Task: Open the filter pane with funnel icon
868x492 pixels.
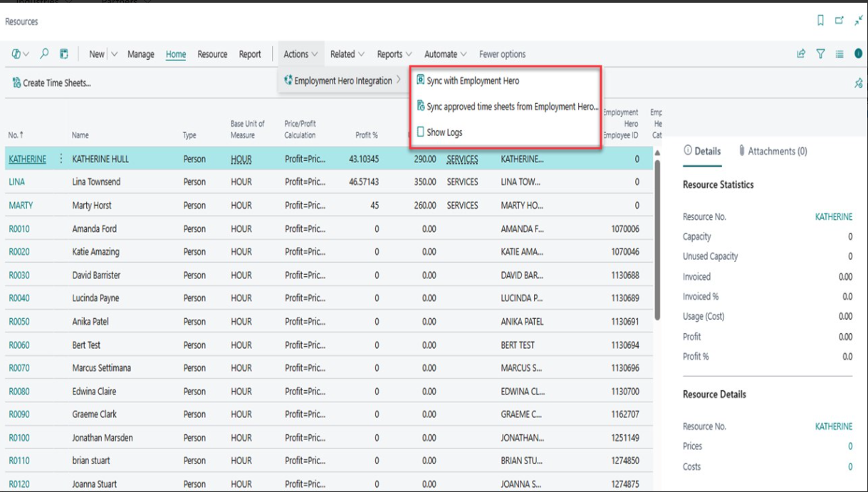Action: [x=820, y=54]
